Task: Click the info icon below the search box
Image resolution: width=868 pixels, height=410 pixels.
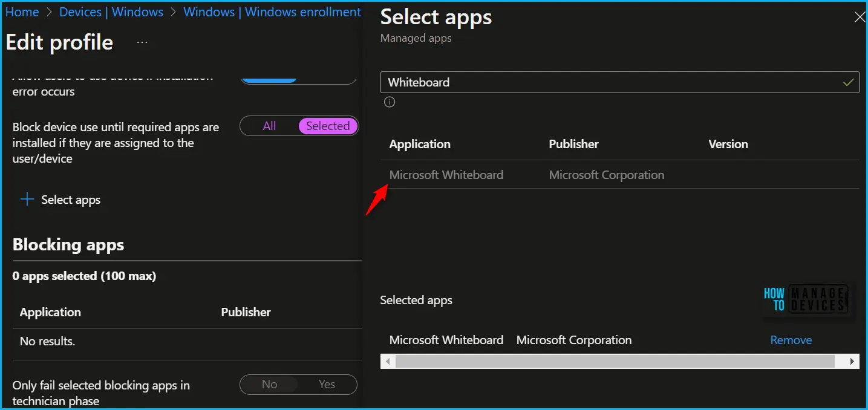Action: pyautogui.click(x=390, y=102)
